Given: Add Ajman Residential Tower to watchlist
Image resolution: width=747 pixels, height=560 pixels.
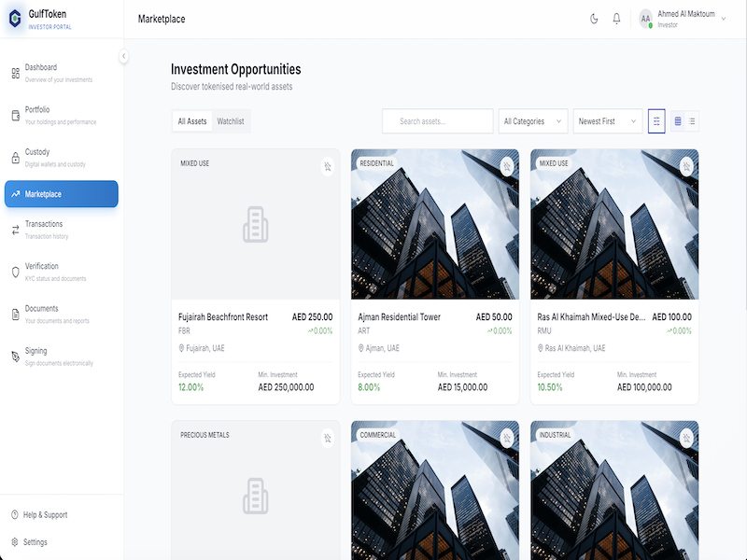Looking at the screenshot, I should (506, 166).
